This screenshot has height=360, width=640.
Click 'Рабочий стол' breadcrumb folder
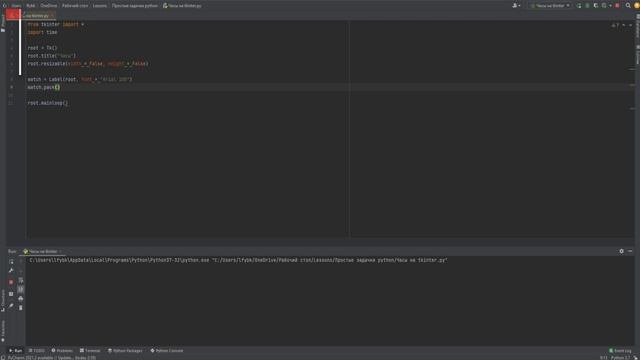(x=75, y=6)
